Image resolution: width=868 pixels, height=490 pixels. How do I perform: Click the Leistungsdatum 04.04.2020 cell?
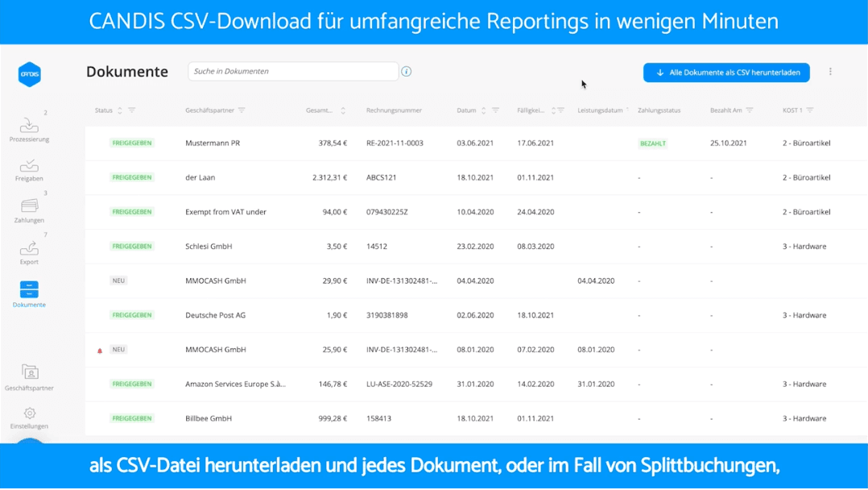click(596, 280)
